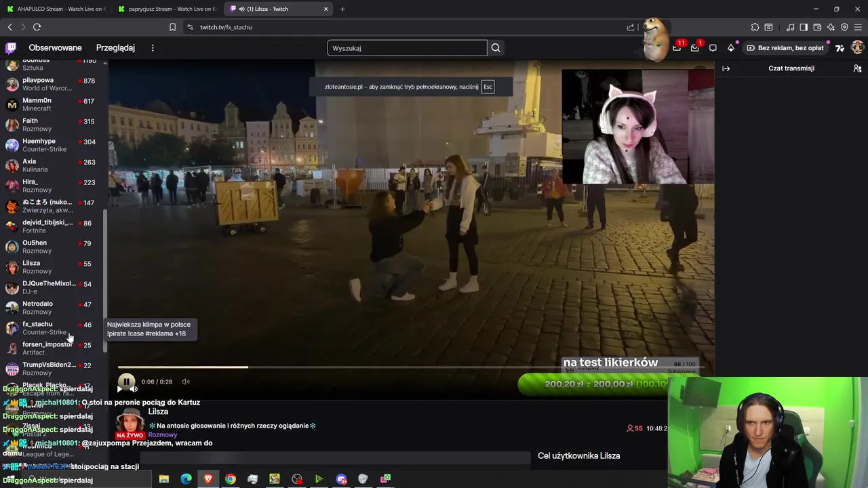The width and height of the screenshot is (868, 488).
Task: Open a new browser tab
Action: 342,9
